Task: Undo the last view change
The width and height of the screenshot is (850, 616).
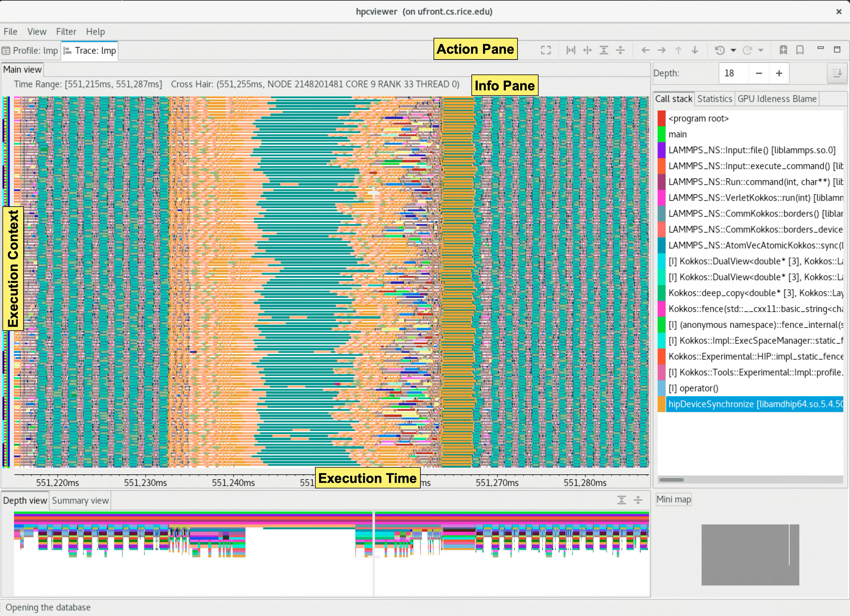Action: click(720, 50)
